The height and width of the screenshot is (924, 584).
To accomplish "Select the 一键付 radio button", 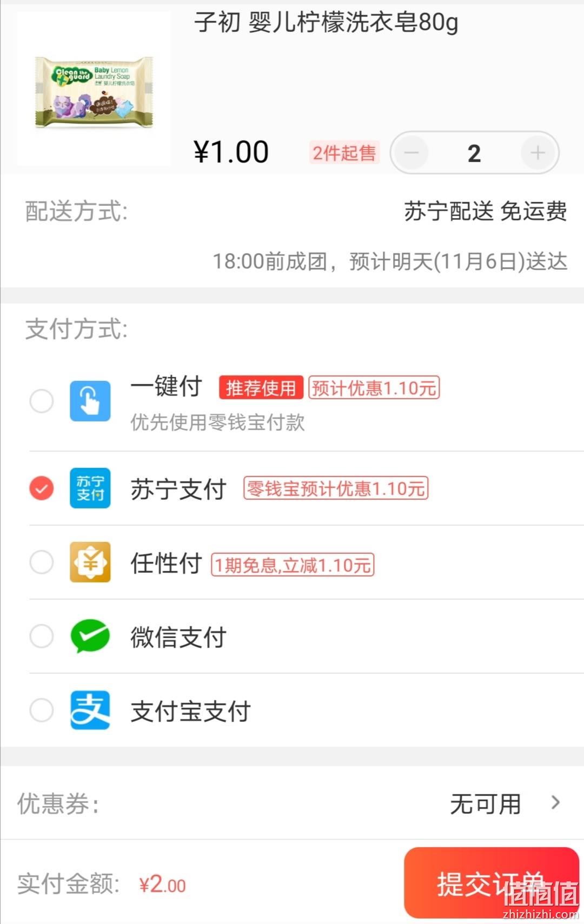I will [42, 401].
